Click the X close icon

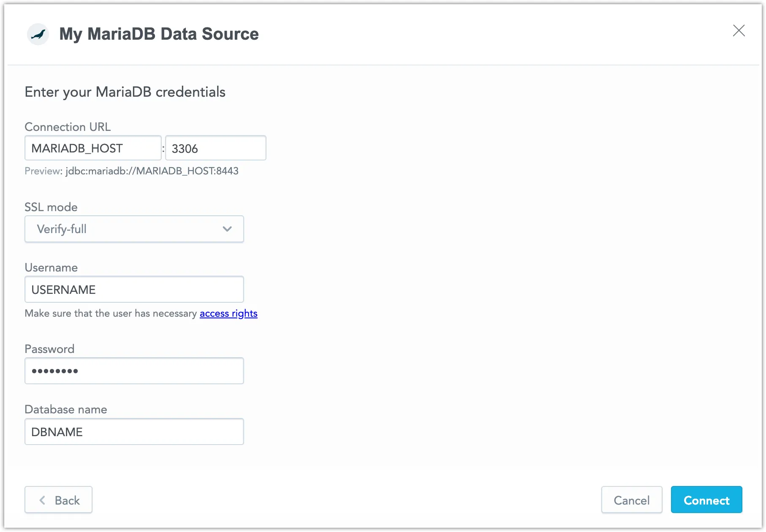(x=739, y=30)
